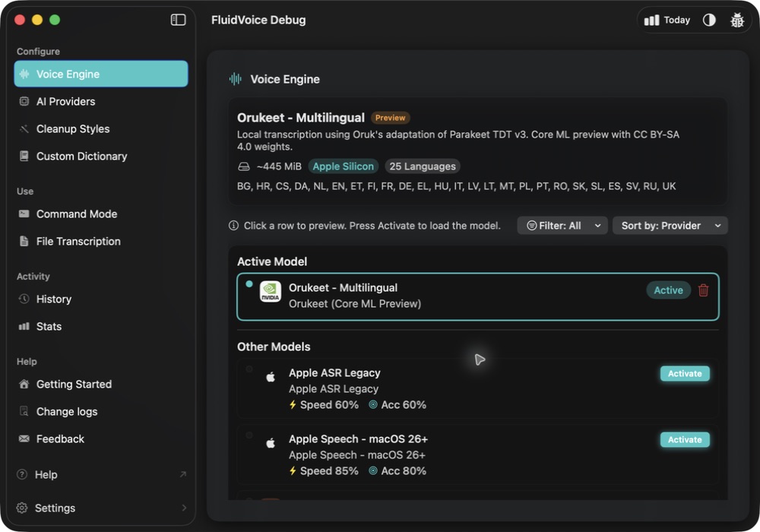Viewport: 760px width, 532px height.
Task: Preview the Apple Speech macOS 26+ row
Action: pyautogui.click(x=478, y=454)
